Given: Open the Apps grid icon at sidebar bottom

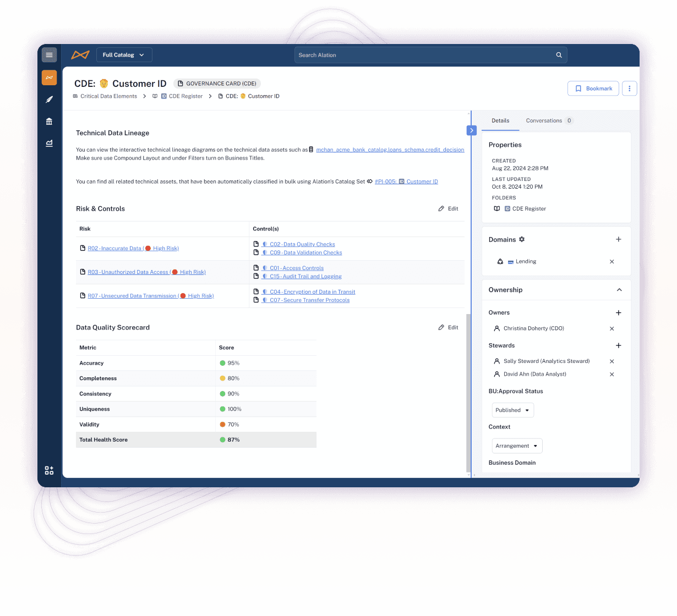Looking at the screenshot, I should 49,470.
